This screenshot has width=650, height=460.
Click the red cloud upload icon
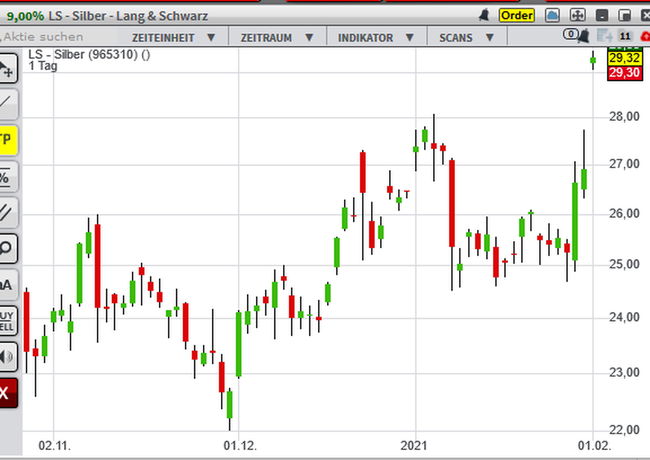tap(645, 36)
